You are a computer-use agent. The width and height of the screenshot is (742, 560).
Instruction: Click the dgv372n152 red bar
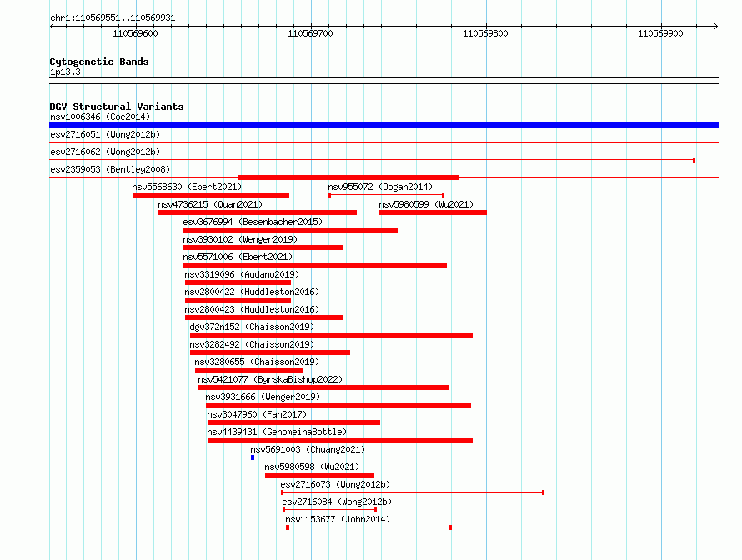click(x=331, y=335)
